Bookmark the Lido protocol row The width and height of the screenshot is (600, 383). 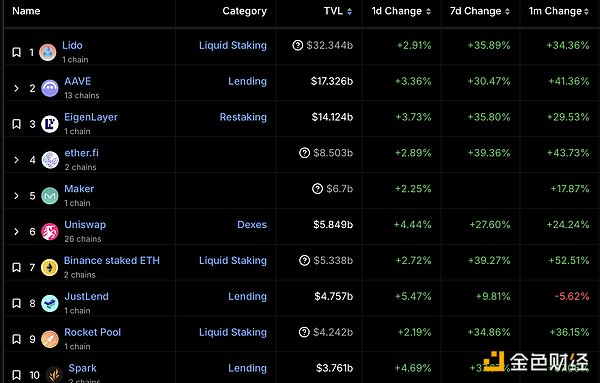coord(16,52)
